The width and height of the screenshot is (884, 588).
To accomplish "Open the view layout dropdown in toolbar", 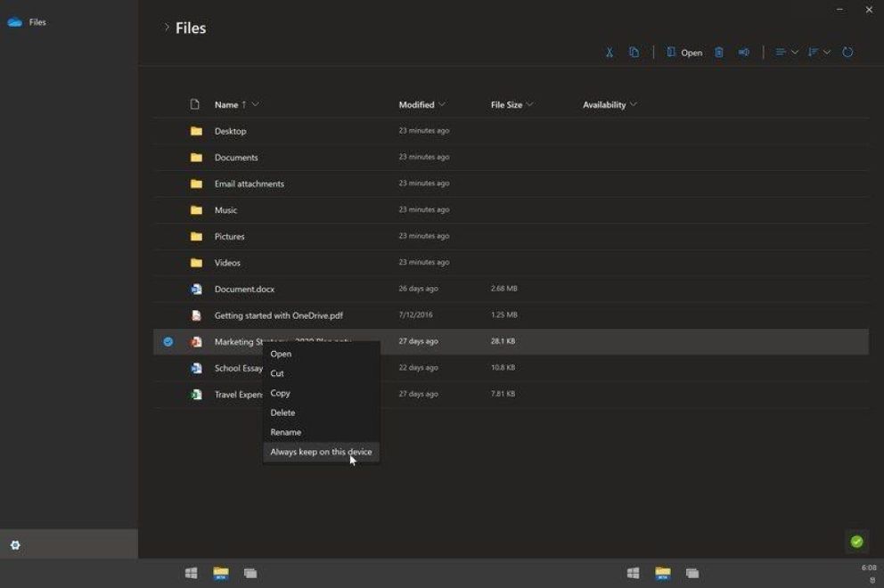I will 787,53.
